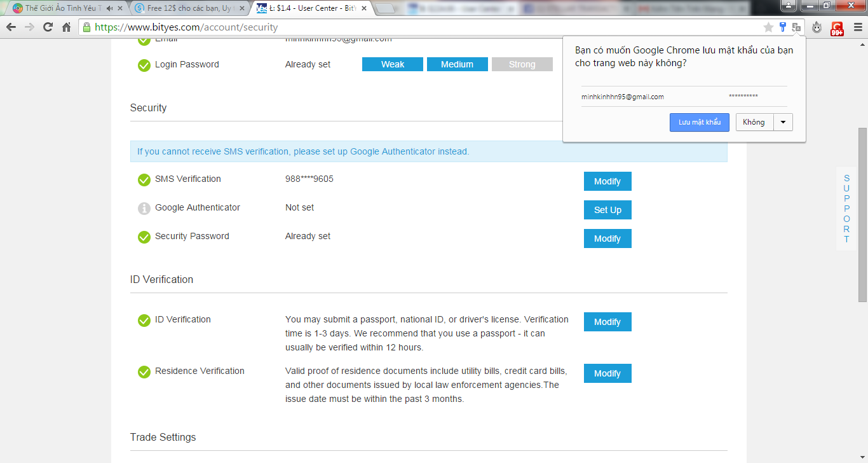Decline saving password with Không

[754, 122]
